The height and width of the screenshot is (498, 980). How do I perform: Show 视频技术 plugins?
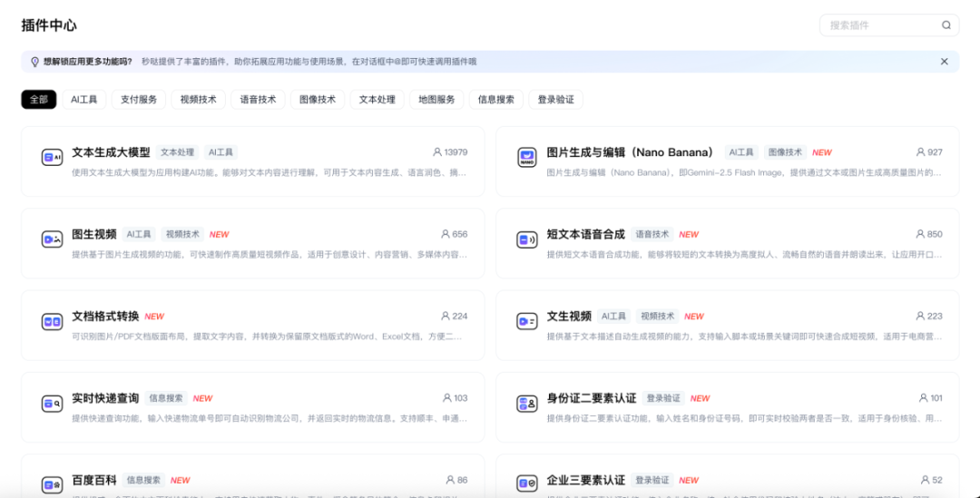[198, 100]
